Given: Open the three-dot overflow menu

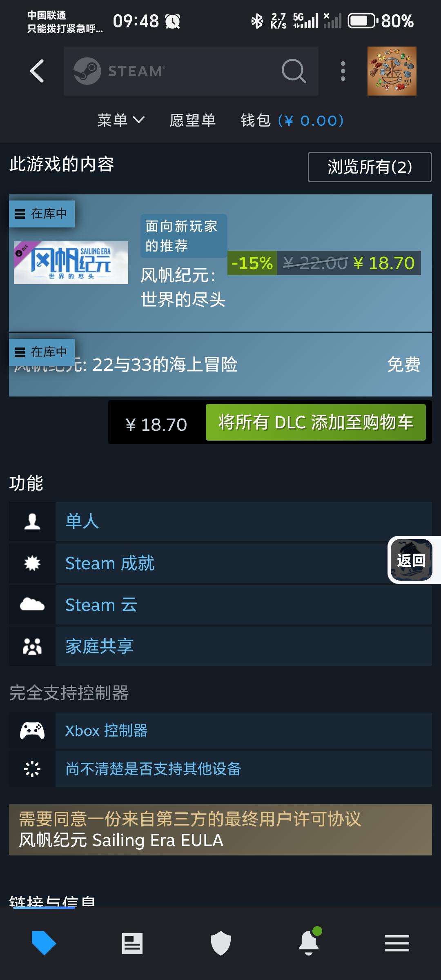Looking at the screenshot, I should (x=343, y=71).
